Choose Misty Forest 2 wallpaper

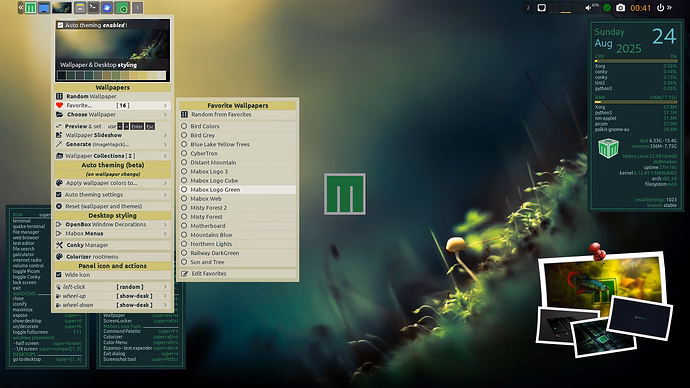pos(238,208)
